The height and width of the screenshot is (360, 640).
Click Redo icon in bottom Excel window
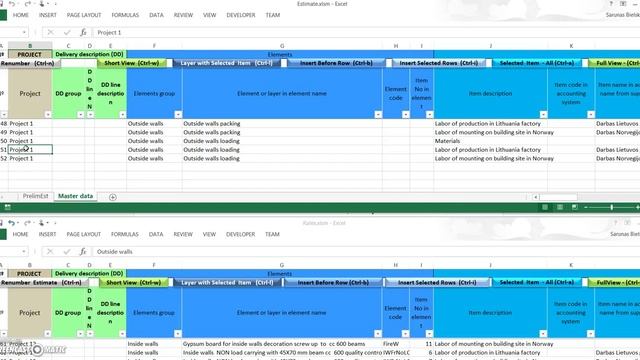pos(27,223)
